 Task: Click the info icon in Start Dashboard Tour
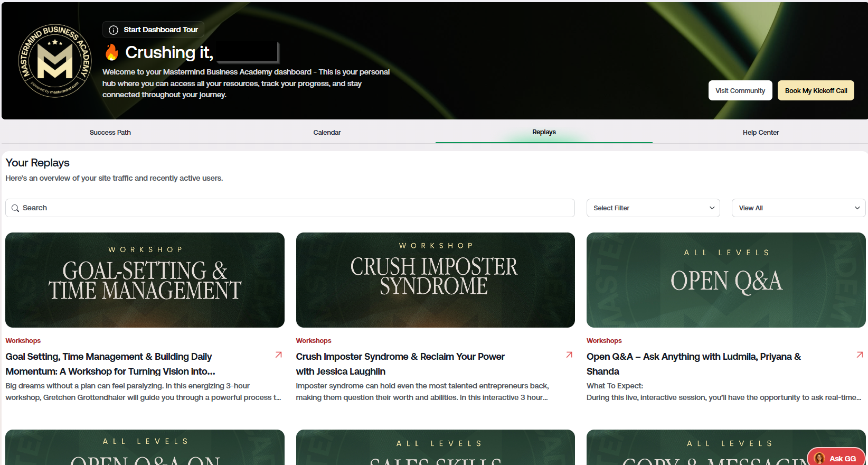[113, 30]
